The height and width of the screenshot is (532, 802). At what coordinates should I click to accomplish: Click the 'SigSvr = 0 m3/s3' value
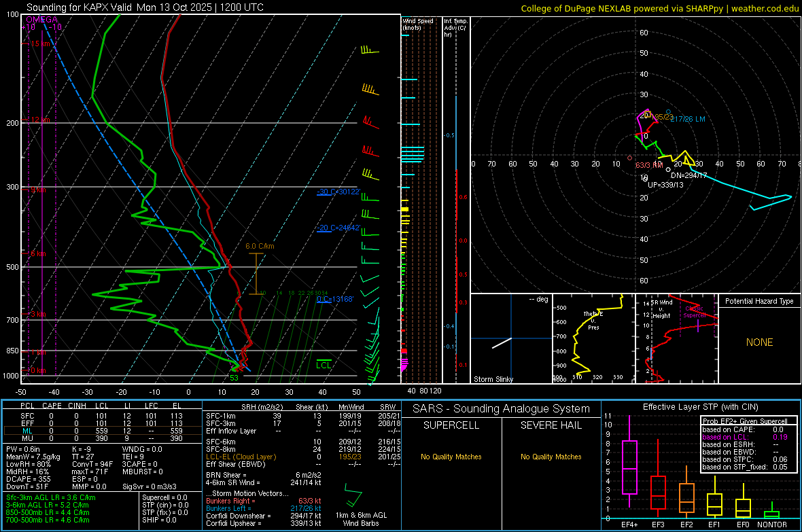point(150,486)
